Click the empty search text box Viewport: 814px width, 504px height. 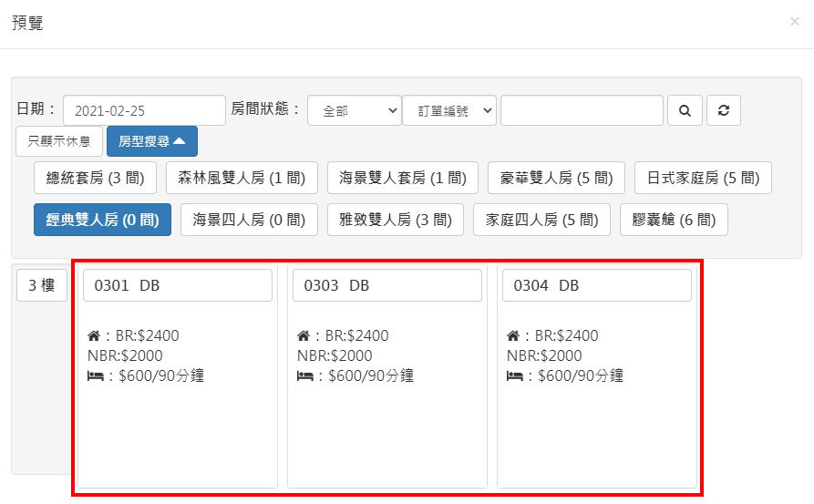point(582,110)
